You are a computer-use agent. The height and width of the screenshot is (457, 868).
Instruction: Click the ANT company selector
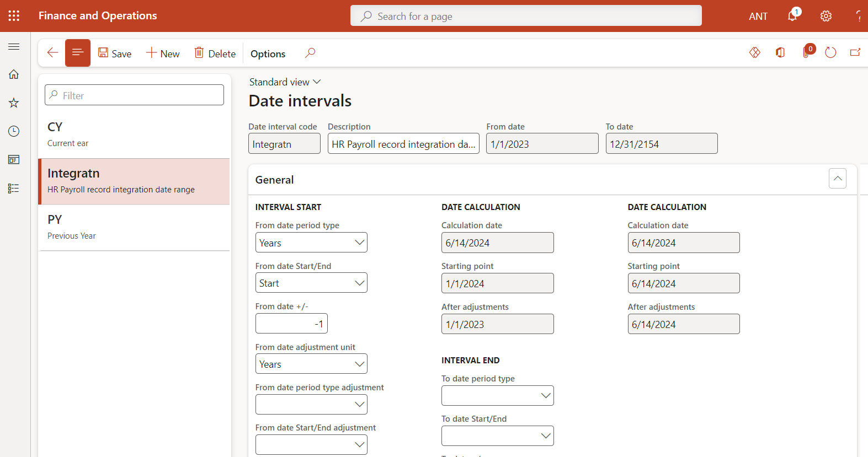758,17
